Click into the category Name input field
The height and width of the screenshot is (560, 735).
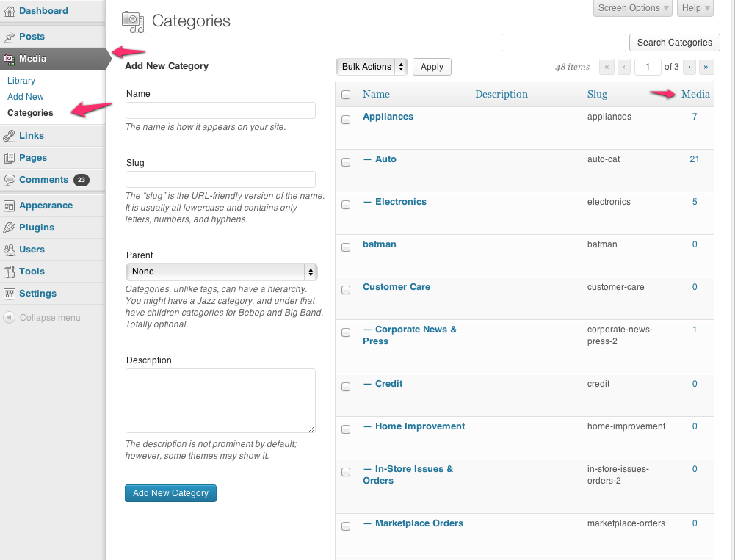(x=220, y=111)
